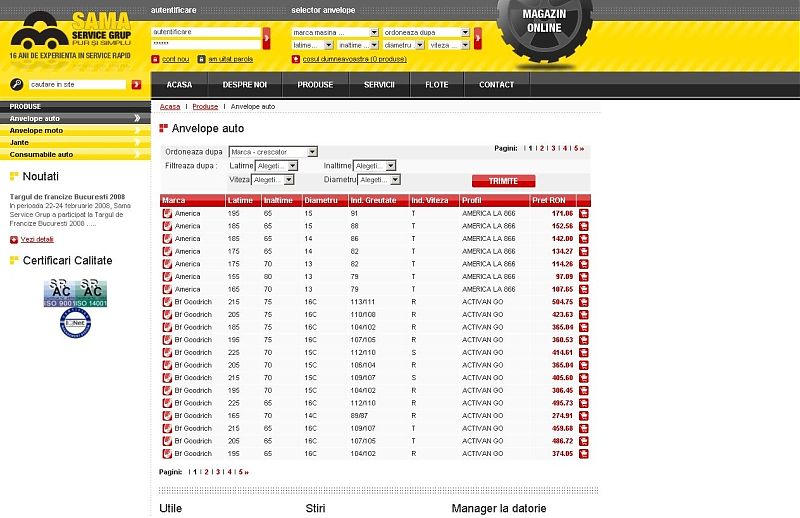Click the autentificare username field
Image resolution: width=800 pixels, height=518 pixels.
click(206, 32)
